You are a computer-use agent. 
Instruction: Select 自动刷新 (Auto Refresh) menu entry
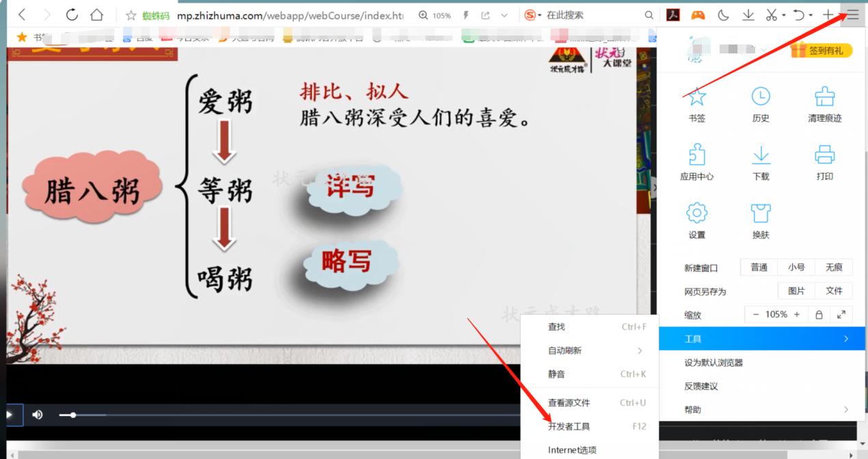pos(566,350)
